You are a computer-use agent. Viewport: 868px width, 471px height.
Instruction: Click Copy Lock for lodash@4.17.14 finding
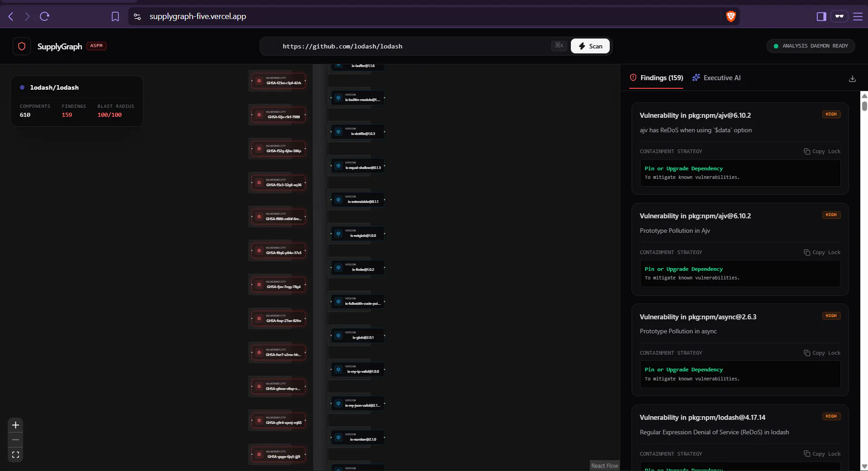pyautogui.click(x=822, y=454)
